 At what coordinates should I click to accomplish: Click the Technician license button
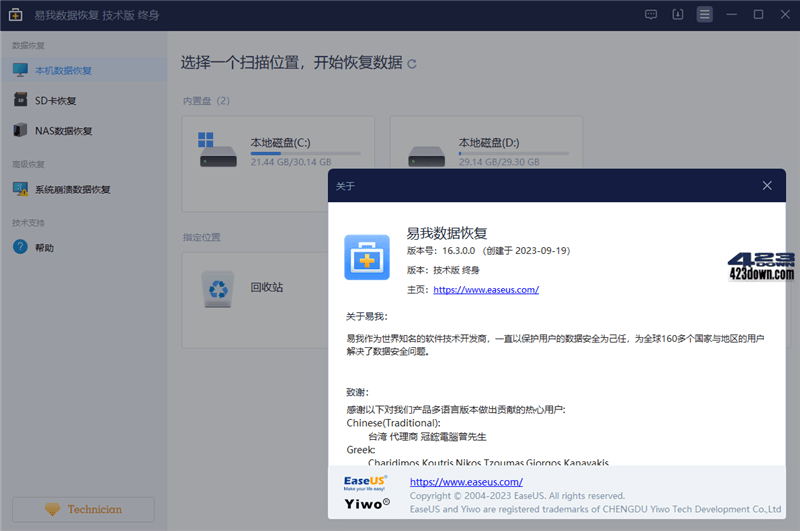pyautogui.click(x=83, y=509)
